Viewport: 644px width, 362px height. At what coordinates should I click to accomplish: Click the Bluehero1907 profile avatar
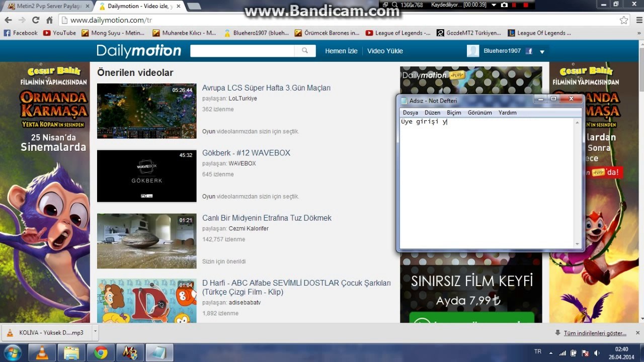point(473,51)
